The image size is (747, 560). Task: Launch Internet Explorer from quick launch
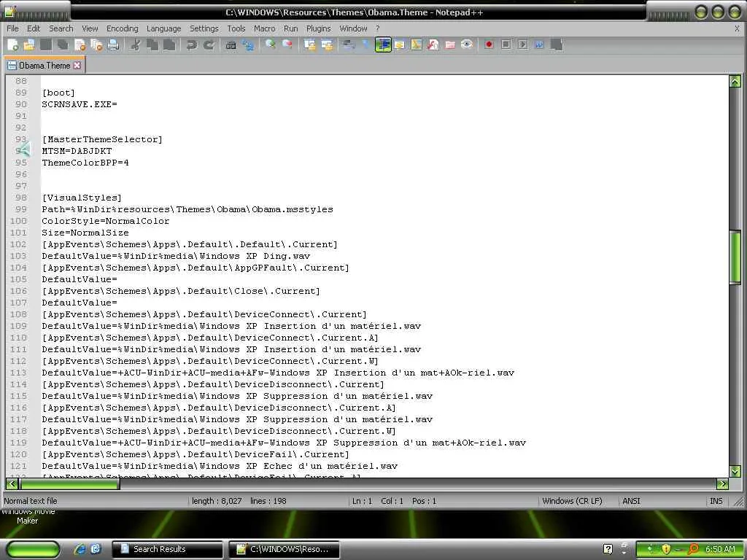point(80,549)
